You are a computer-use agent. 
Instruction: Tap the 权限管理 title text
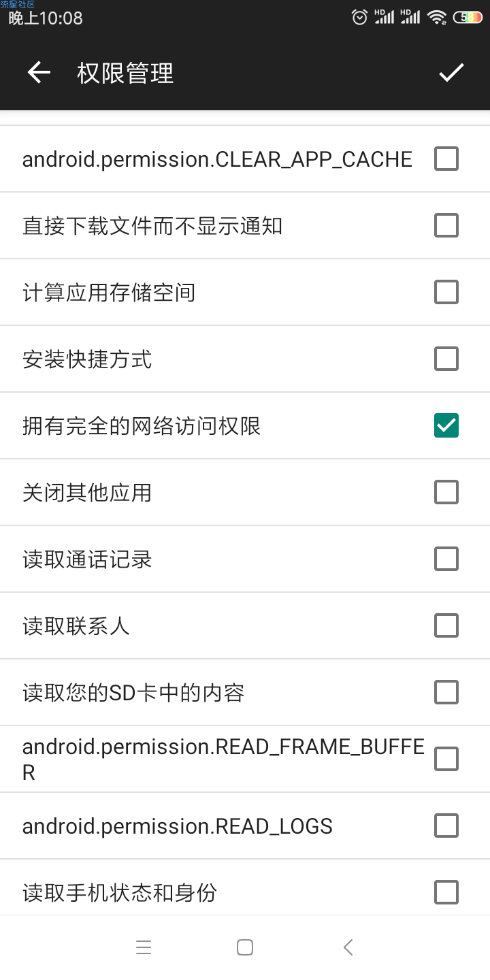point(125,73)
